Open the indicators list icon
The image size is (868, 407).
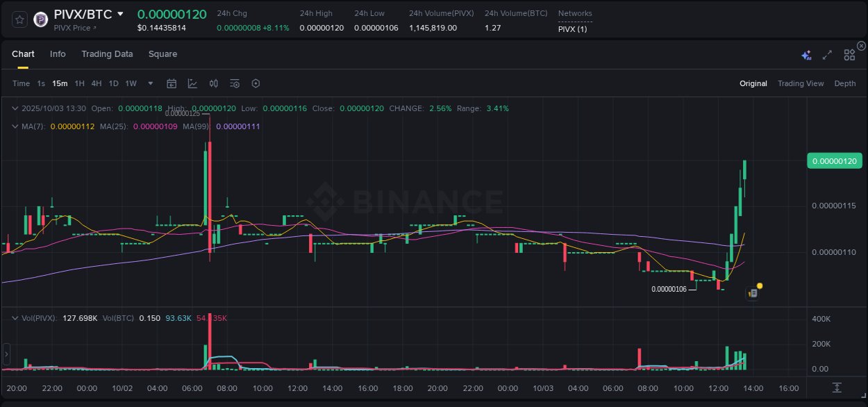(234, 83)
